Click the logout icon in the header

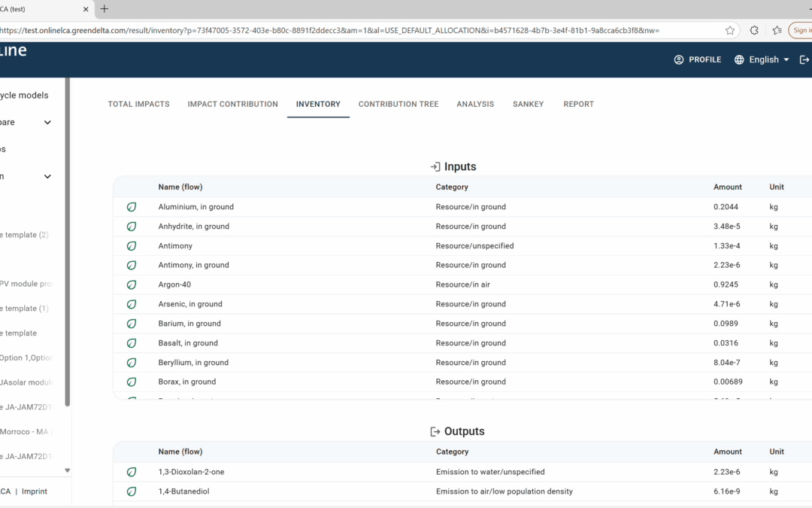pyautogui.click(x=804, y=59)
